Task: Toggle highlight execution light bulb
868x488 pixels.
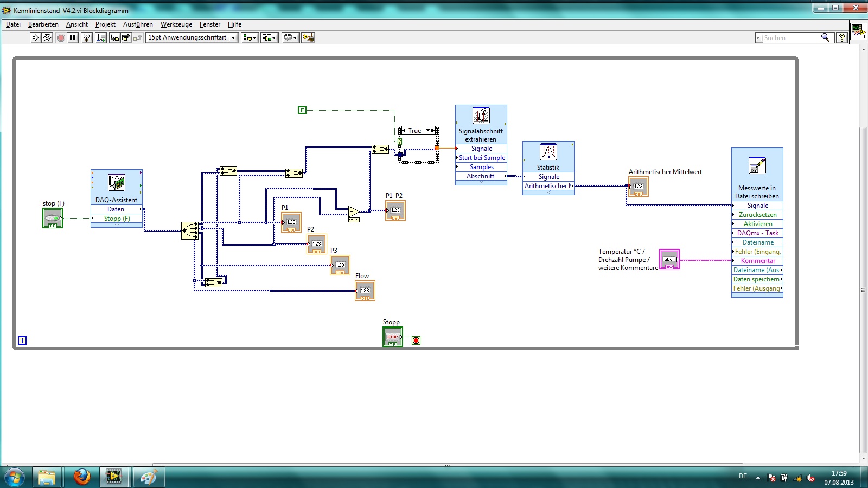Action: [x=86, y=37]
